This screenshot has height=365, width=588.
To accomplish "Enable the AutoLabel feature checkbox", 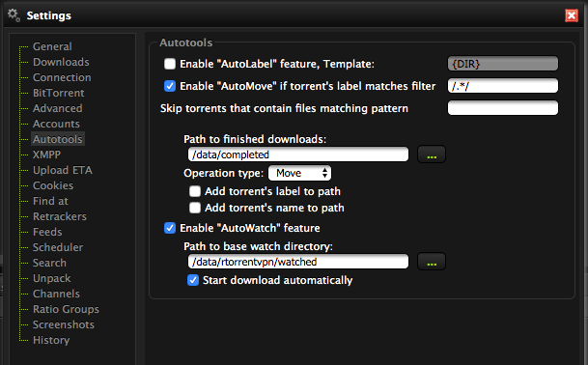I will click(170, 64).
